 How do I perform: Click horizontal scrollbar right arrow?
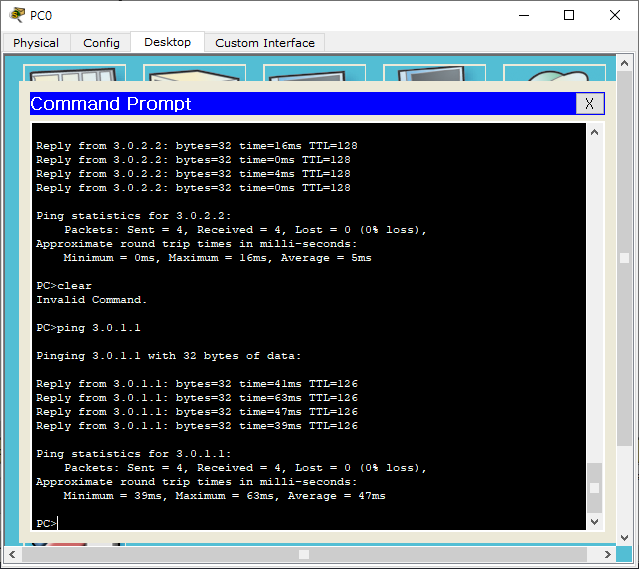608,554
